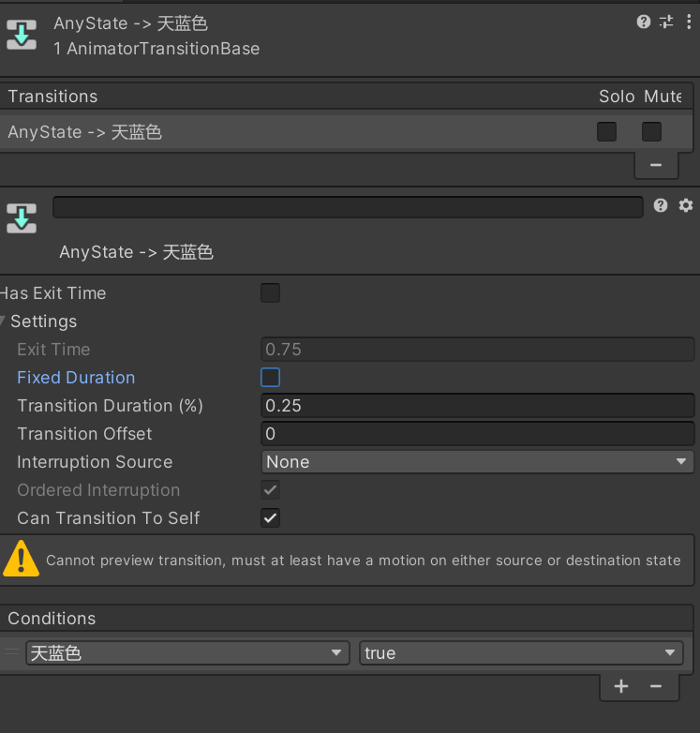This screenshot has height=733, width=700.
Task: Open help for the top transition header
Action: tap(643, 22)
